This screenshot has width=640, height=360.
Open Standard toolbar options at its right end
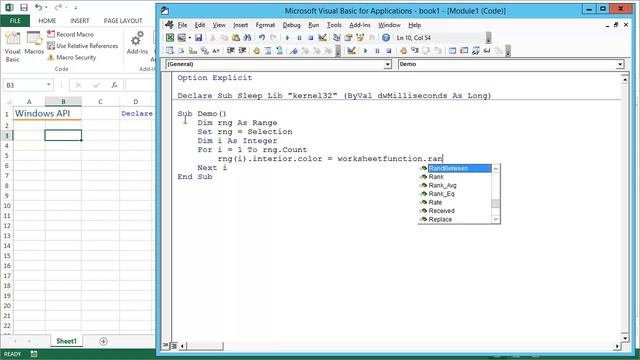(x=488, y=38)
